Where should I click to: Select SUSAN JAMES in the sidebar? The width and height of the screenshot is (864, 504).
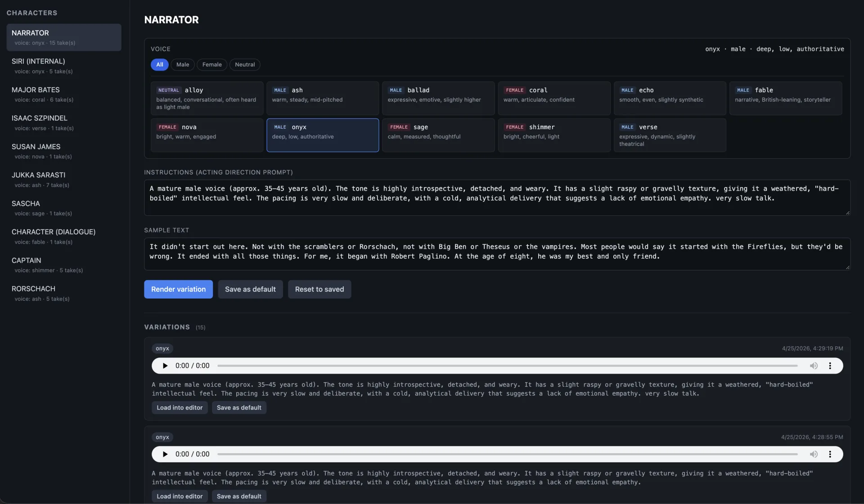(64, 151)
